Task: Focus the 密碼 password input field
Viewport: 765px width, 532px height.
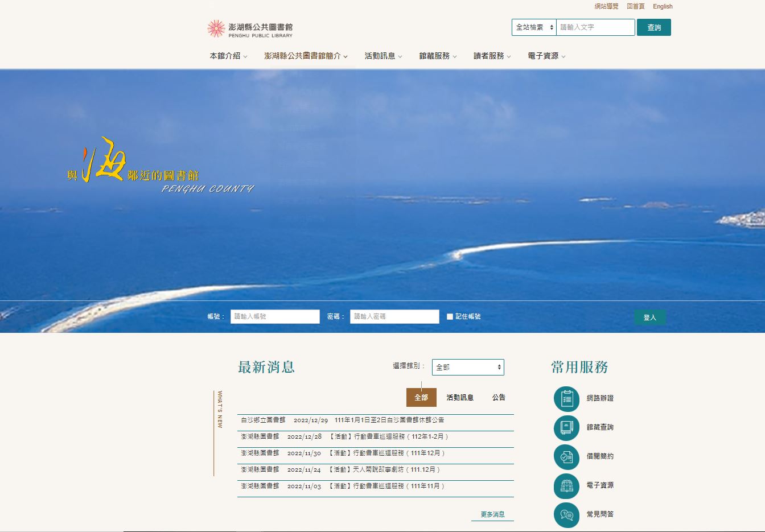Action: tap(394, 316)
